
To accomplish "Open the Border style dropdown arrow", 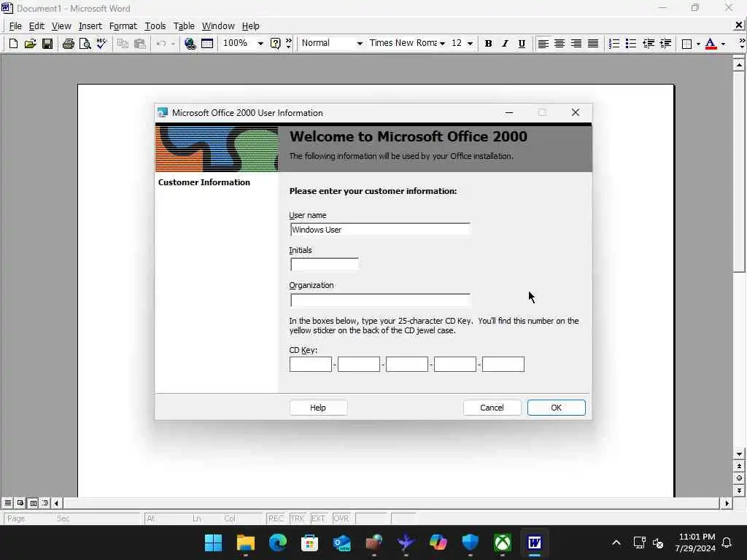I will click(698, 44).
